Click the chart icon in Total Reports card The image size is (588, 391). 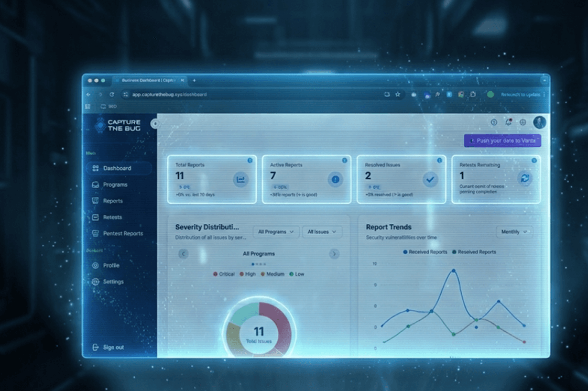pyautogui.click(x=241, y=180)
